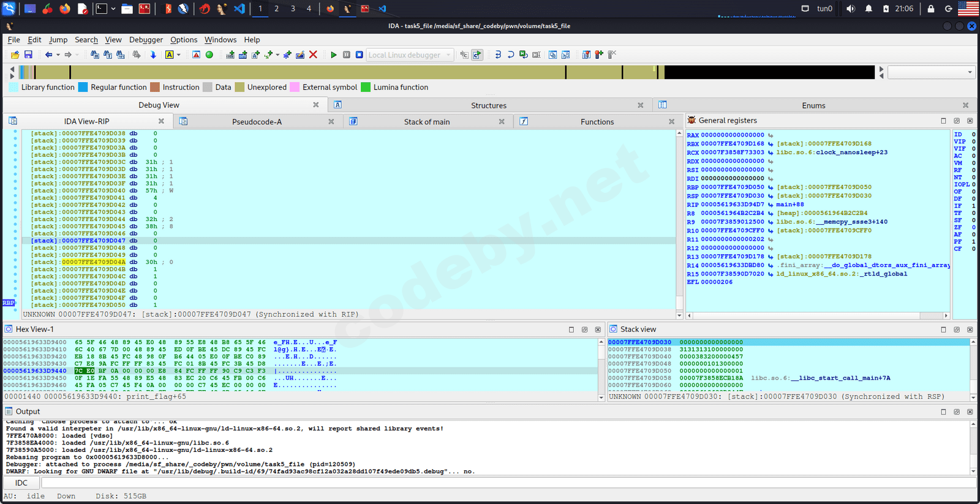
Task: Click the Regular function blue color swatch
Action: (83, 88)
